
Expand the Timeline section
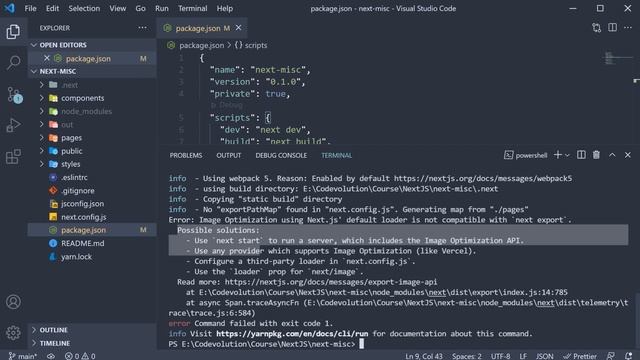[92, 343]
